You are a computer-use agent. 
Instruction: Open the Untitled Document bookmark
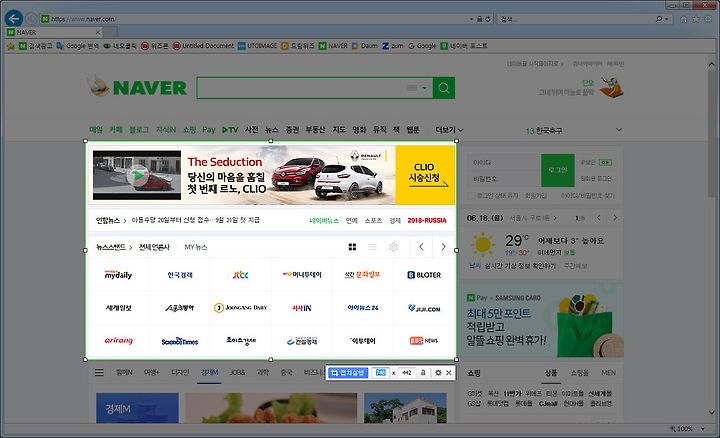tap(203, 46)
